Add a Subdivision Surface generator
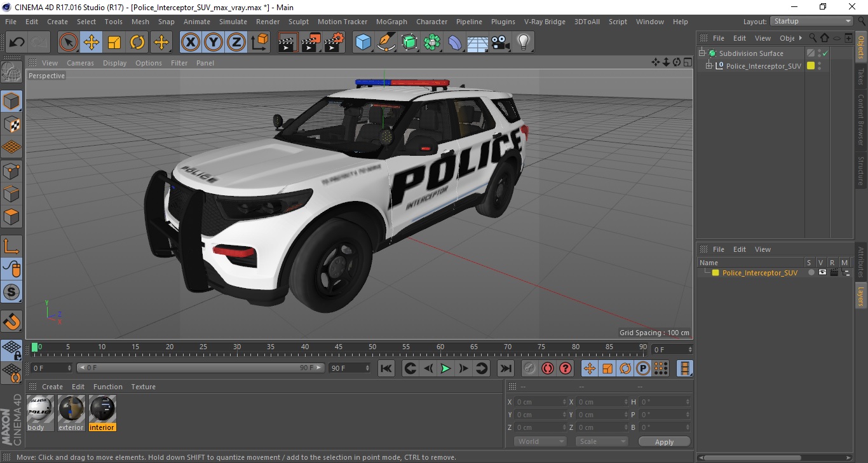This screenshot has height=463, width=868. (409, 43)
